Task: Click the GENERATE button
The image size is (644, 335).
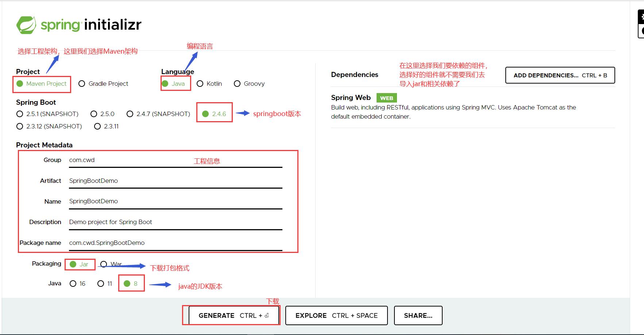Action: point(234,316)
